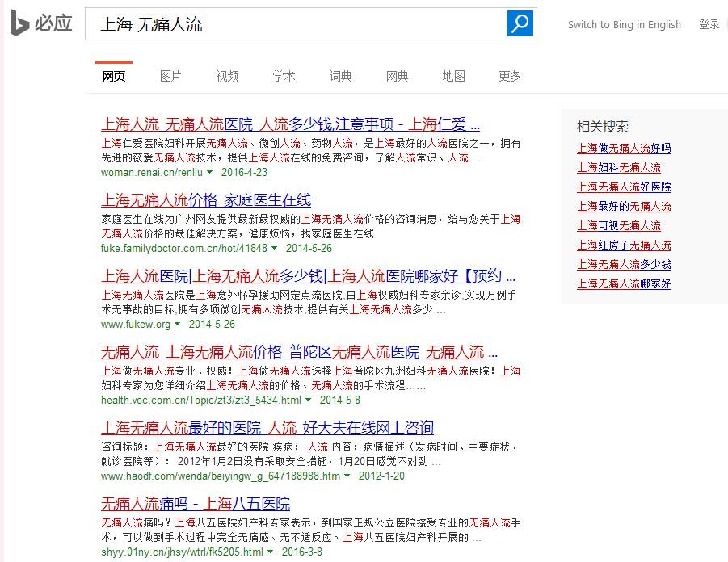This screenshot has height=562, width=728.
Task: Open the 上海八五医院 result link
Action: tap(198, 503)
